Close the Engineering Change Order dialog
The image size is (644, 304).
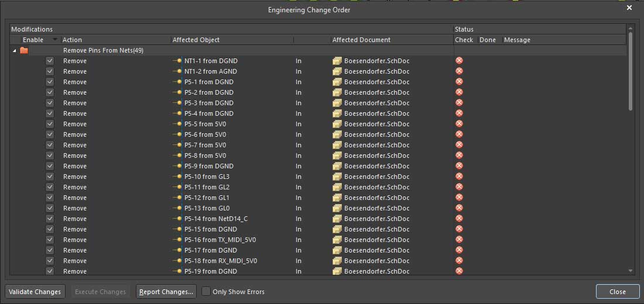629,8
